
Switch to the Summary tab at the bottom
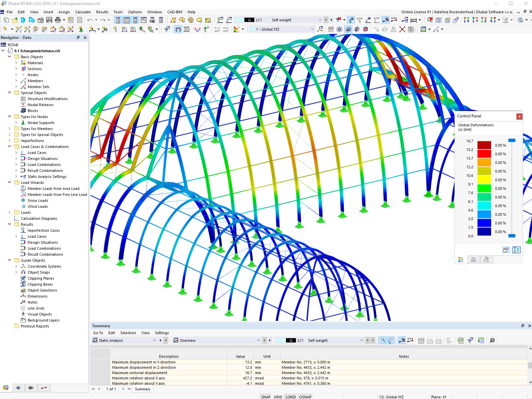tap(142, 389)
